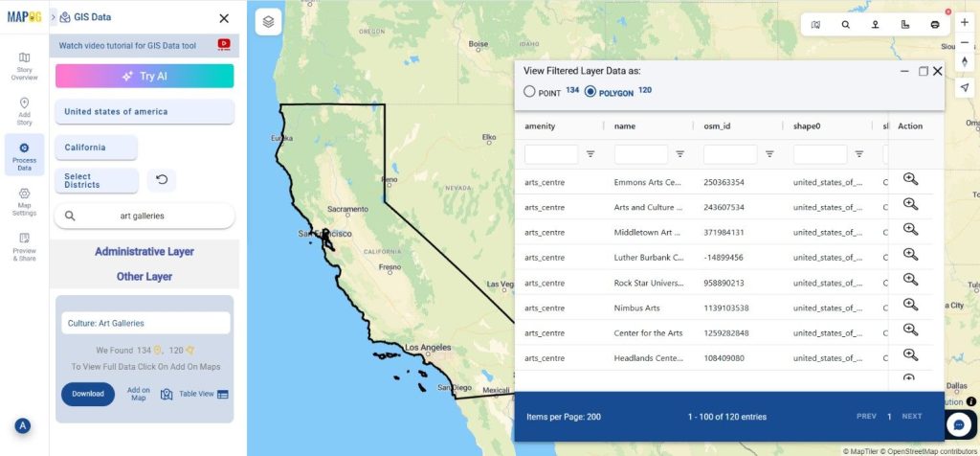Select the POLYGON radio button

pos(590,92)
